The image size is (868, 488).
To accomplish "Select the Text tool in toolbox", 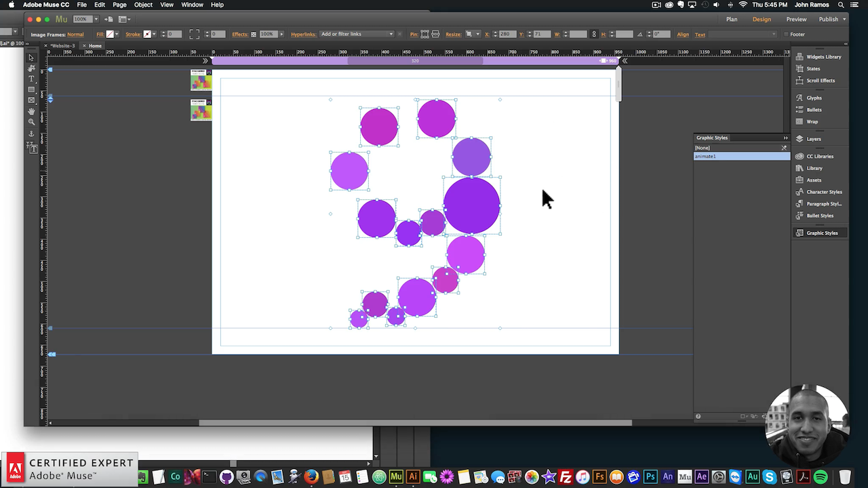I will [31, 79].
